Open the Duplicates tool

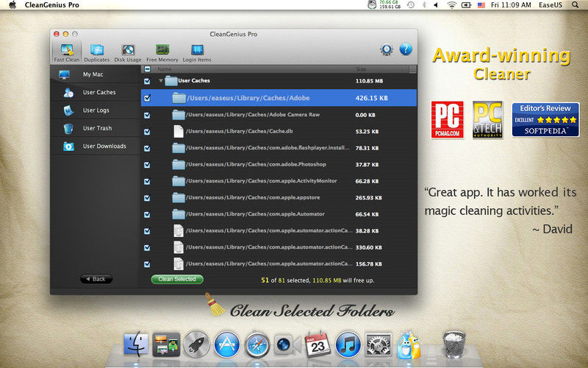pos(97,52)
